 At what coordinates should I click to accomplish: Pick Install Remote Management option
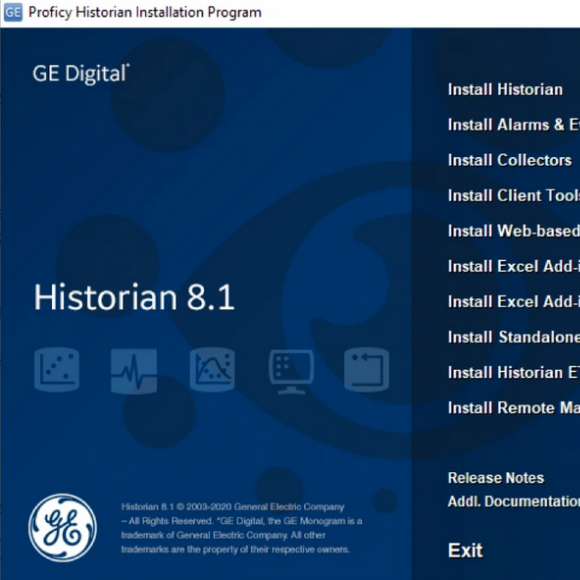514,408
